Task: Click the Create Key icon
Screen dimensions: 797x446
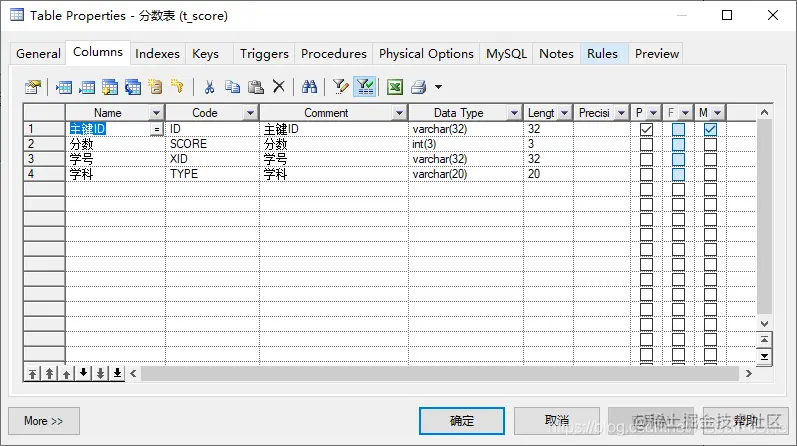Action: (177, 87)
